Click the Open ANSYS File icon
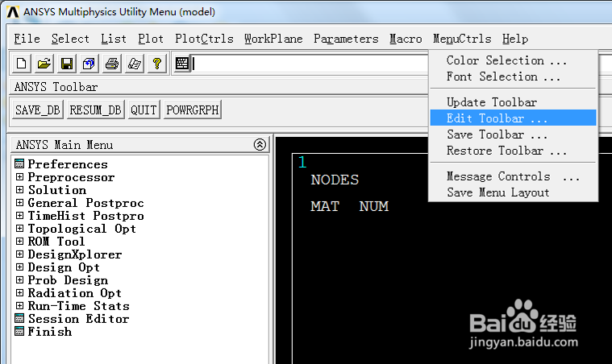Screen dimensions: 612x364 (44, 64)
